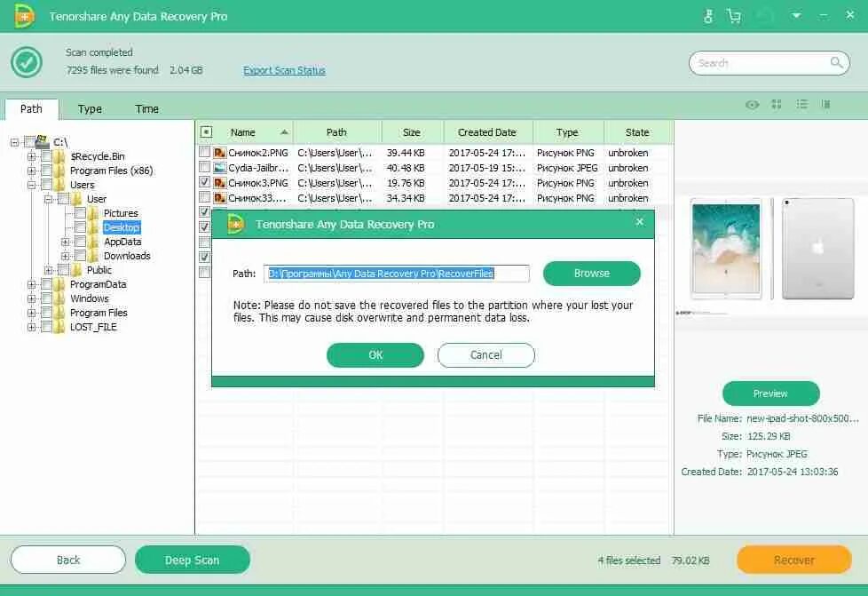
Task: Click the Windows folder icon
Action: click(x=59, y=298)
